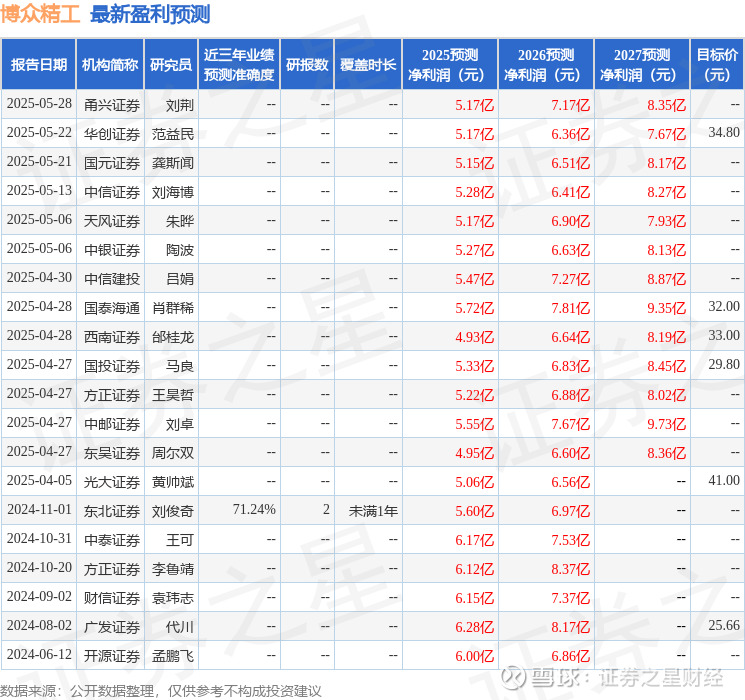Viewport: 745px width, 700px height.
Task: Click target price 32.00
Action: pyautogui.click(x=724, y=307)
